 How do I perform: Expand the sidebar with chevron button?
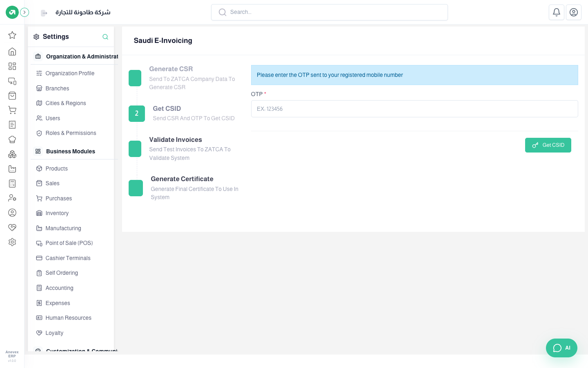[x=24, y=12]
